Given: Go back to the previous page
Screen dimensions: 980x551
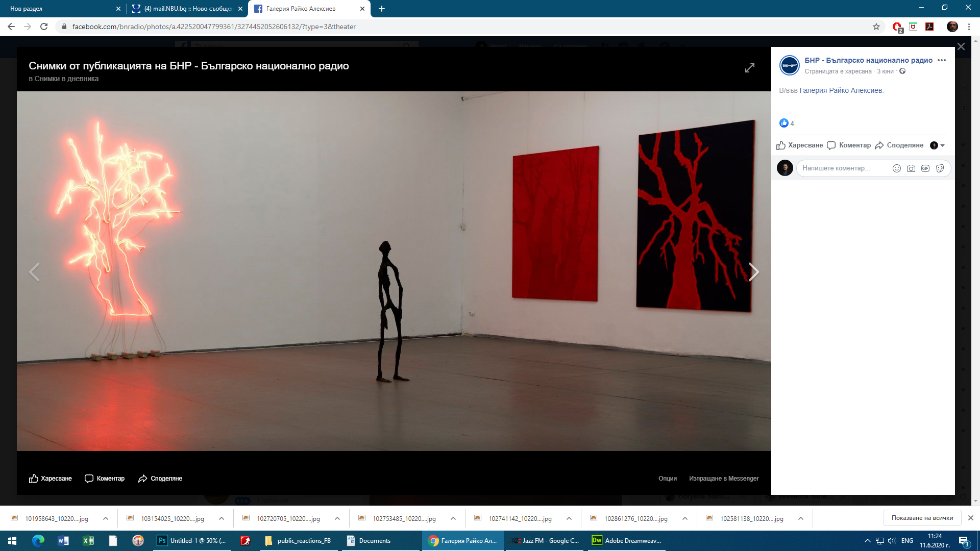Looking at the screenshot, I should 11,27.
